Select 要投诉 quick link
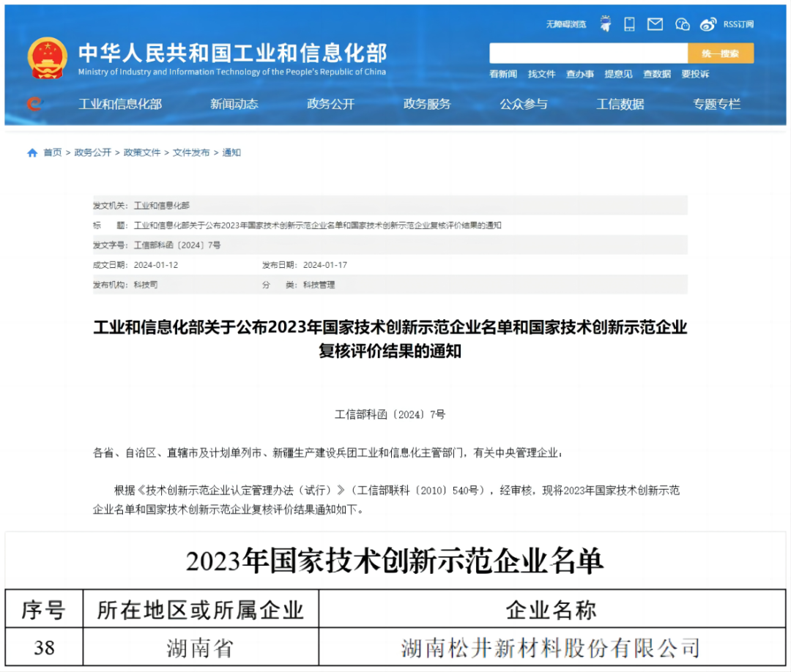The image size is (791, 672). [695, 74]
